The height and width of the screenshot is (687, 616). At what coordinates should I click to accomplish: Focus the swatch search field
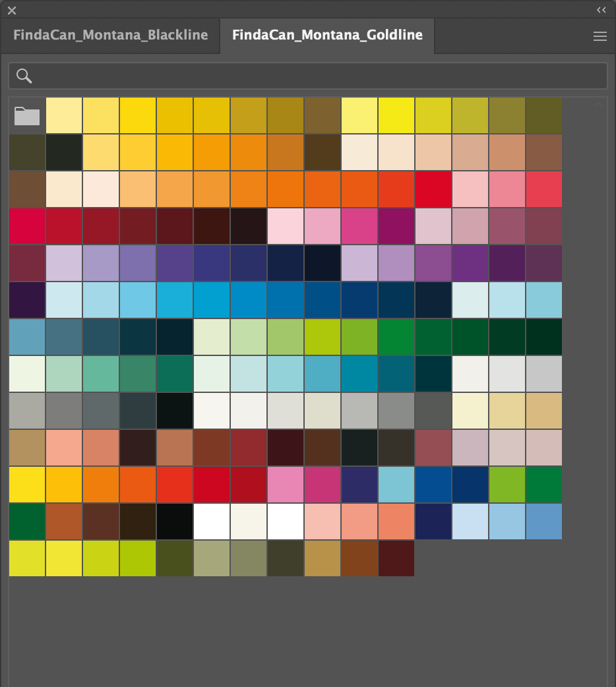click(x=317, y=76)
